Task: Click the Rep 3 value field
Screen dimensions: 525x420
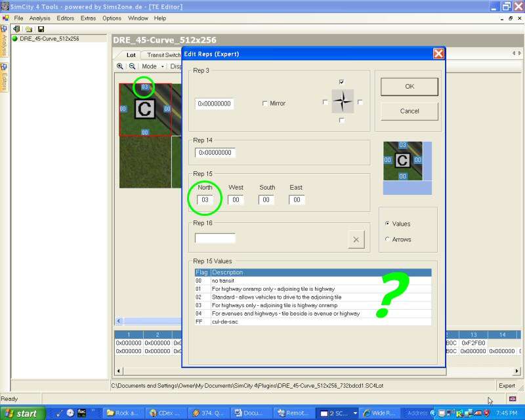Action: point(215,104)
